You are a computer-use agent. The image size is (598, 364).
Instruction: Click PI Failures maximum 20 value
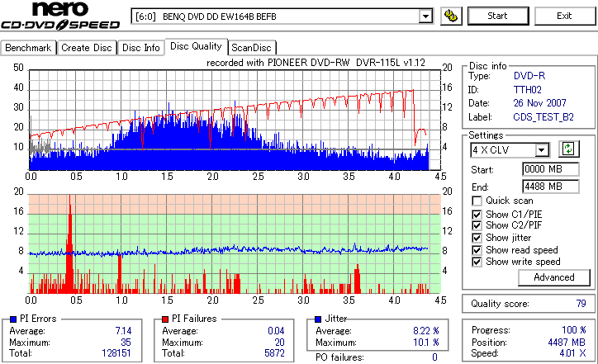tap(279, 343)
